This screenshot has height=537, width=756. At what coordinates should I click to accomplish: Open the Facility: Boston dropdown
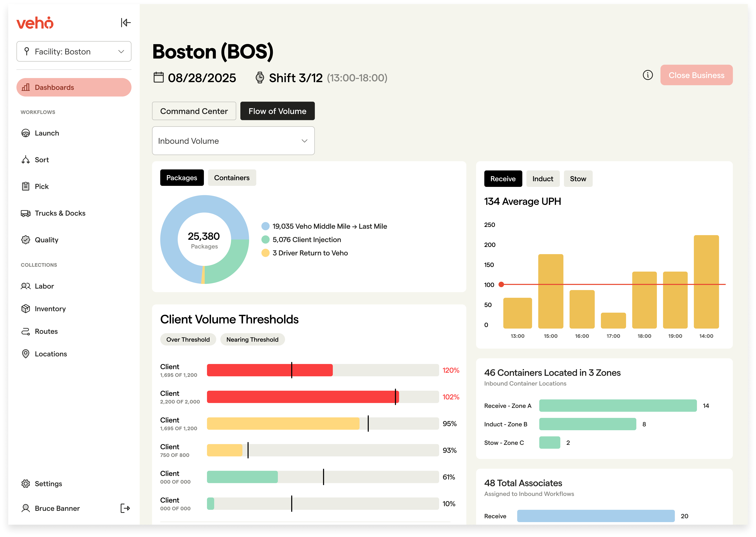pyautogui.click(x=74, y=51)
